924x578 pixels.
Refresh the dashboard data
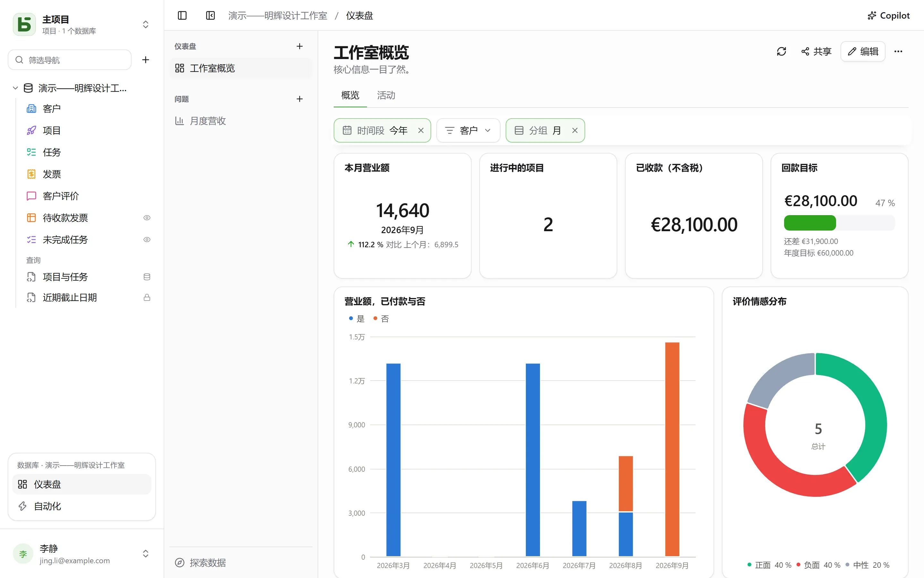(781, 51)
